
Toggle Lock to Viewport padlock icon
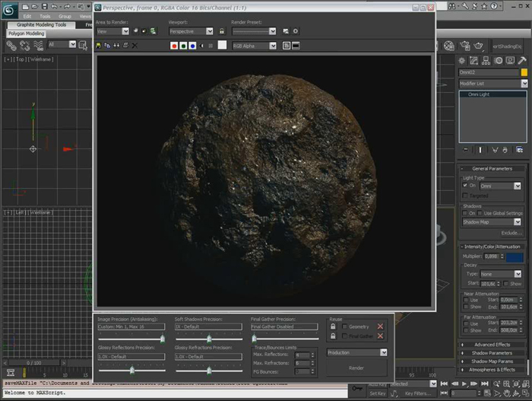(x=222, y=31)
